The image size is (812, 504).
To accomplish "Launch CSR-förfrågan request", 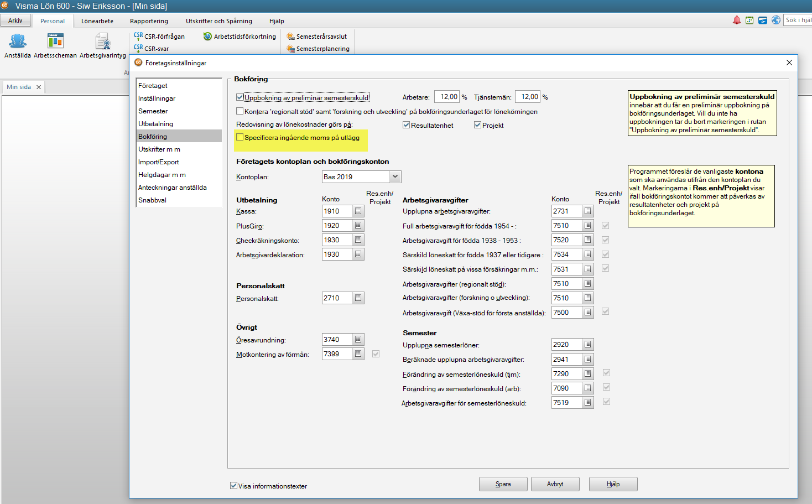I will coord(159,37).
